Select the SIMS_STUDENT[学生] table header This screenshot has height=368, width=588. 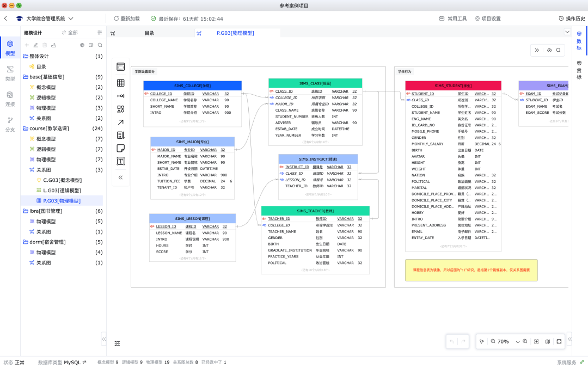click(x=453, y=85)
